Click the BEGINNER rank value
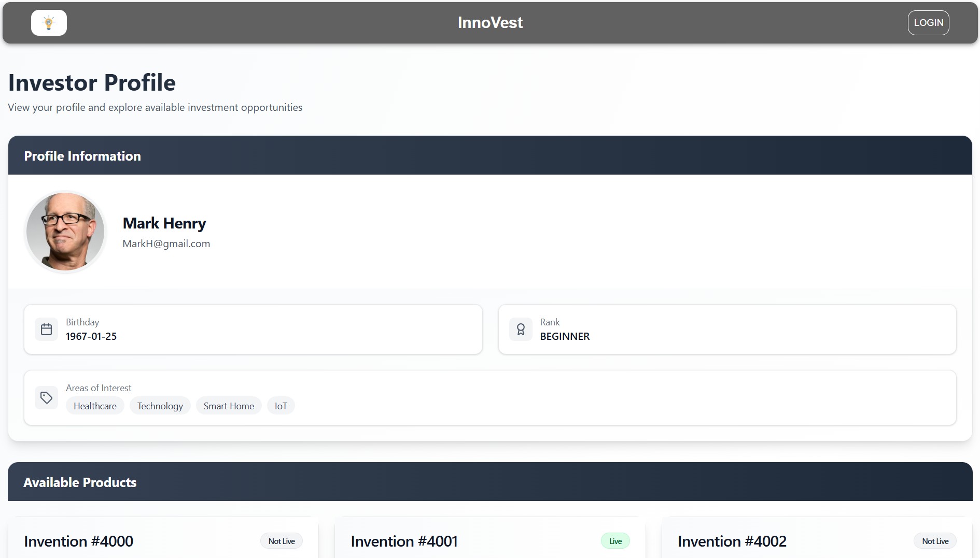This screenshot has width=980, height=558. coord(565,336)
